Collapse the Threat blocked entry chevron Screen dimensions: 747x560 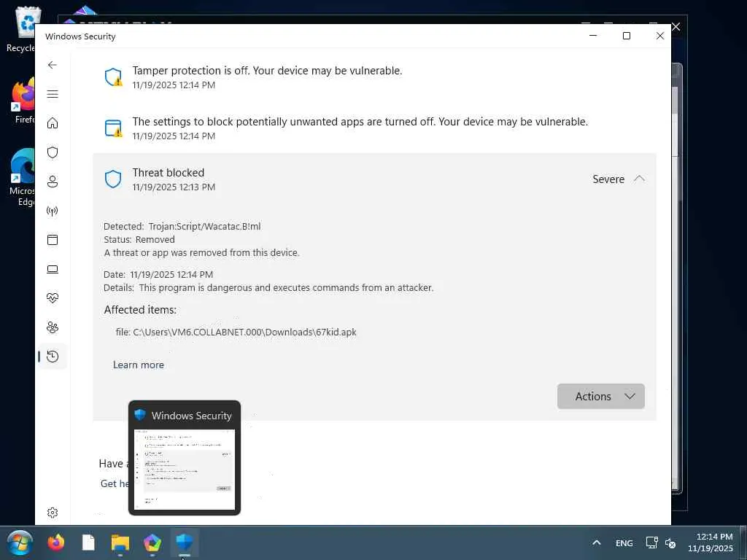639,179
